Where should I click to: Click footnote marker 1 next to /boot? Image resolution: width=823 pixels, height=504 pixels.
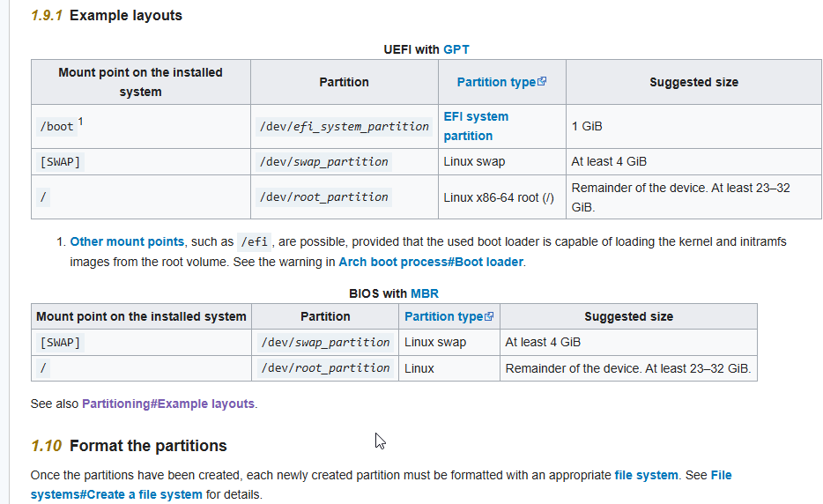[81, 122]
